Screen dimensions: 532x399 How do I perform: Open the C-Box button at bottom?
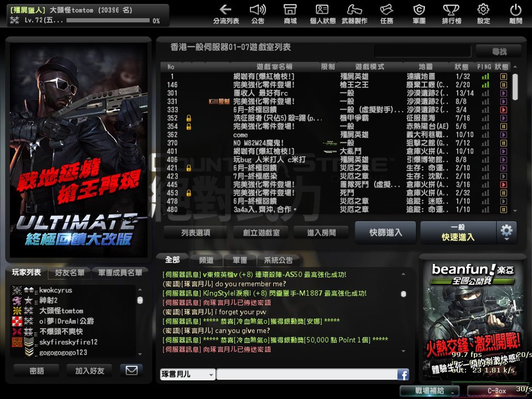497,391
